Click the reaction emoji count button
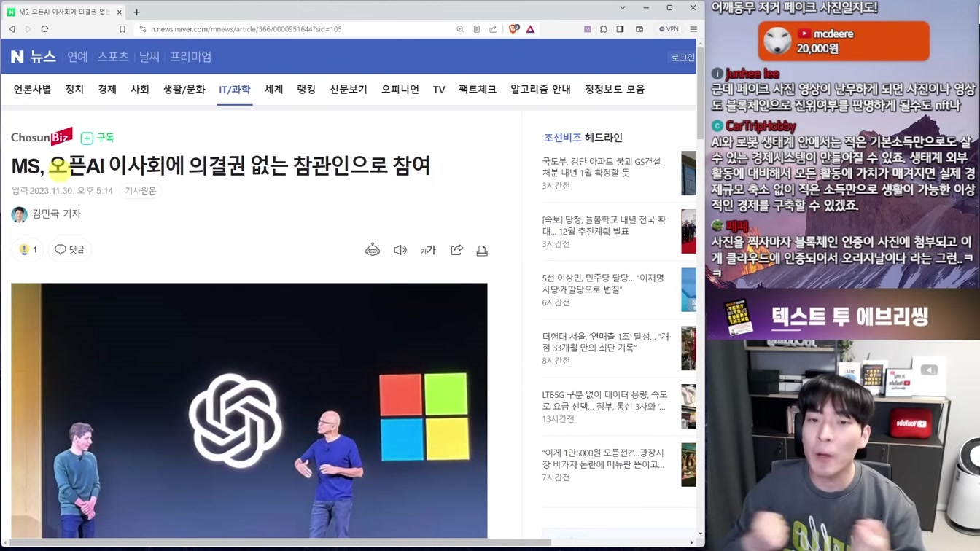Viewport: 980px width, 551px height. [28, 249]
